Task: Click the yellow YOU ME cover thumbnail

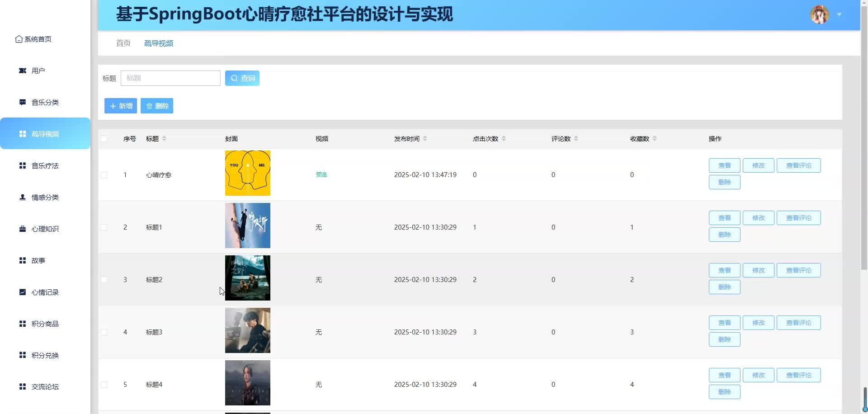Action: (x=248, y=173)
